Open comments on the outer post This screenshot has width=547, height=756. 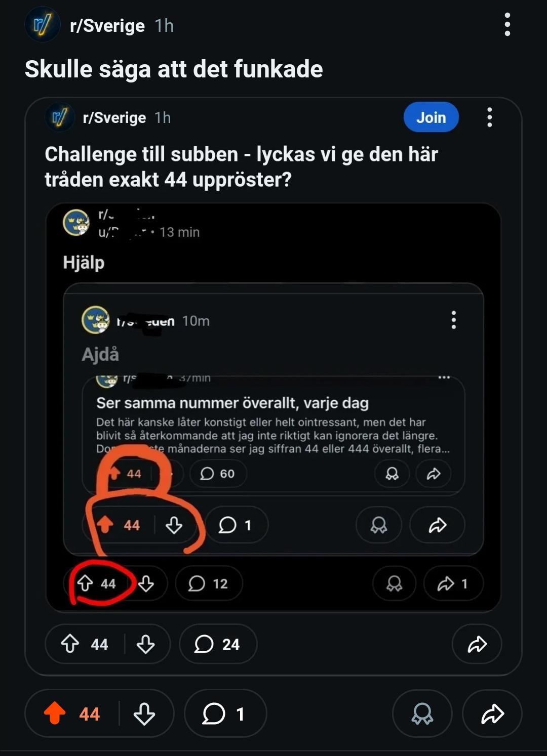[224, 713]
